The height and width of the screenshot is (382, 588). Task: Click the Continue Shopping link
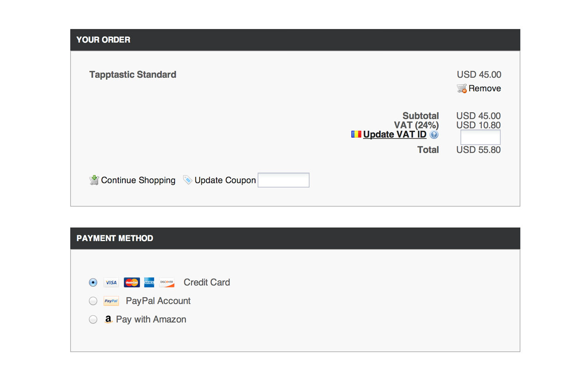click(x=138, y=180)
